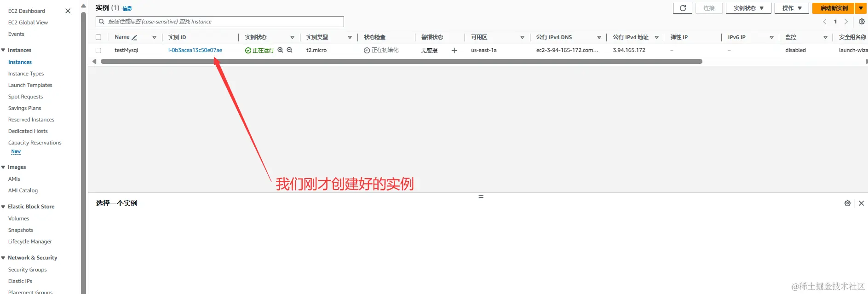
Task: Click the refresh instances button
Action: (683, 8)
